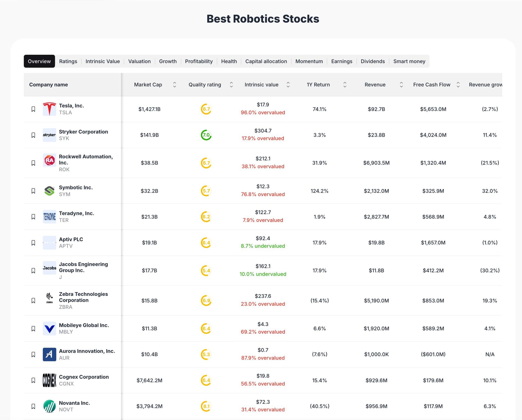522x420 pixels.
Task: Sort by 1Y Return arrows
Action: 345,85
